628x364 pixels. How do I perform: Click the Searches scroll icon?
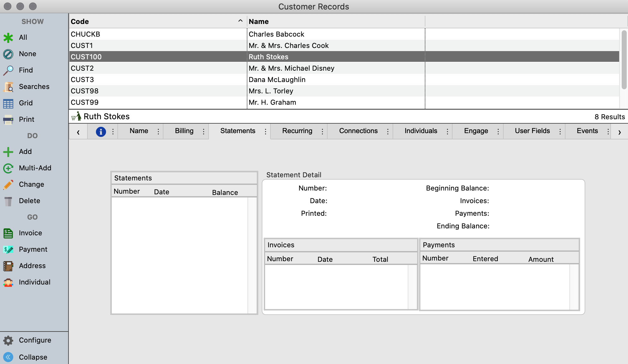click(x=8, y=87)
